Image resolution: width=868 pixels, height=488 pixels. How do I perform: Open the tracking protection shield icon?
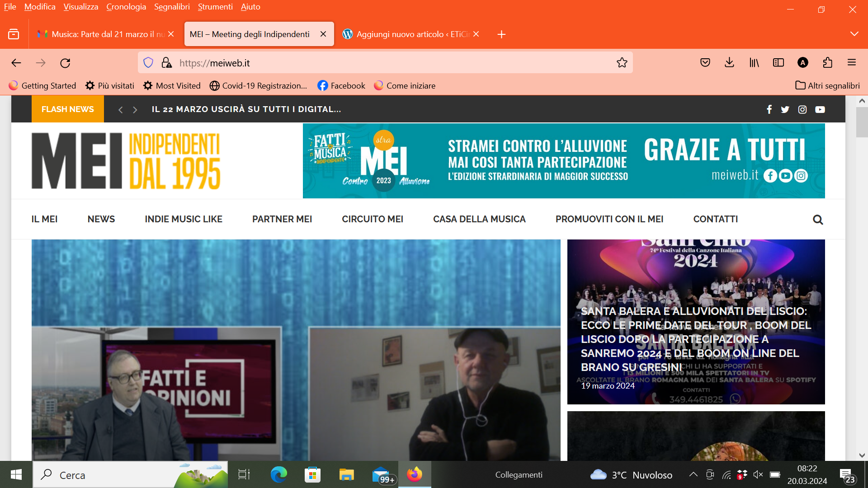pos(148,63)
